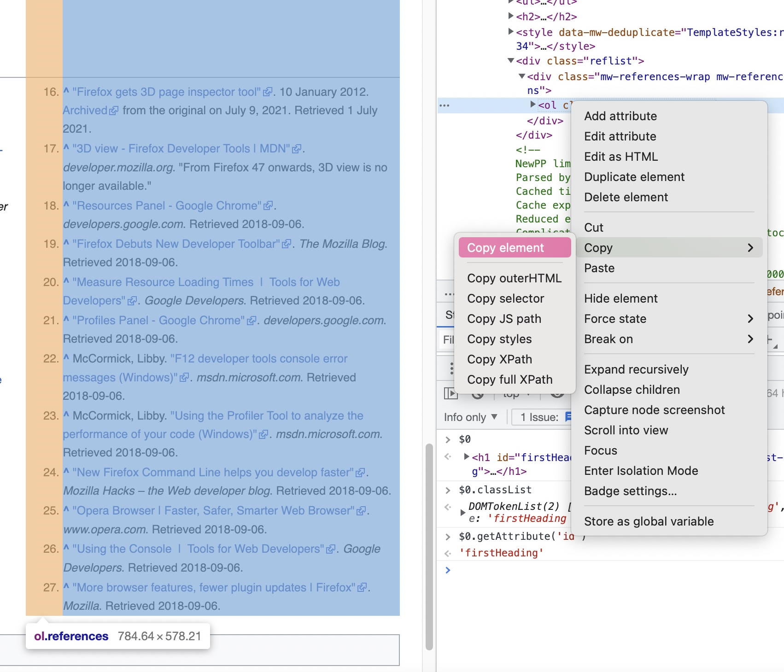Select Hide element
The image size is (784, 672).
[669, 298]
